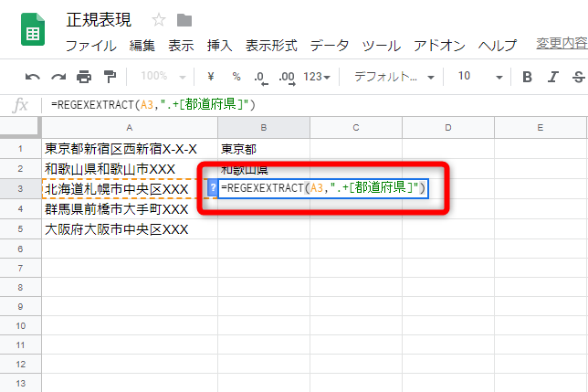Select row 5 header
This screenshot has height=392, width=588.
tap(21, 228)
